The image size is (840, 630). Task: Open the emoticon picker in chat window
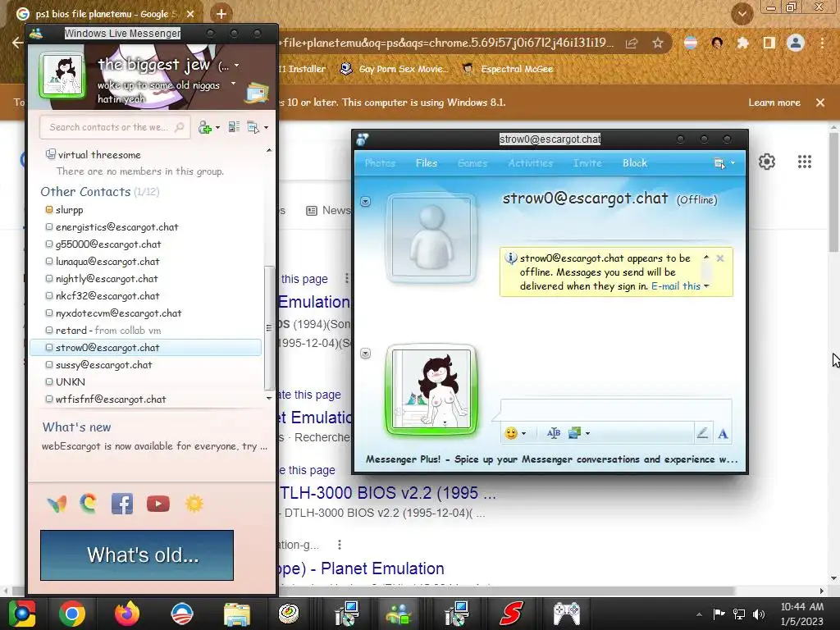511,433
